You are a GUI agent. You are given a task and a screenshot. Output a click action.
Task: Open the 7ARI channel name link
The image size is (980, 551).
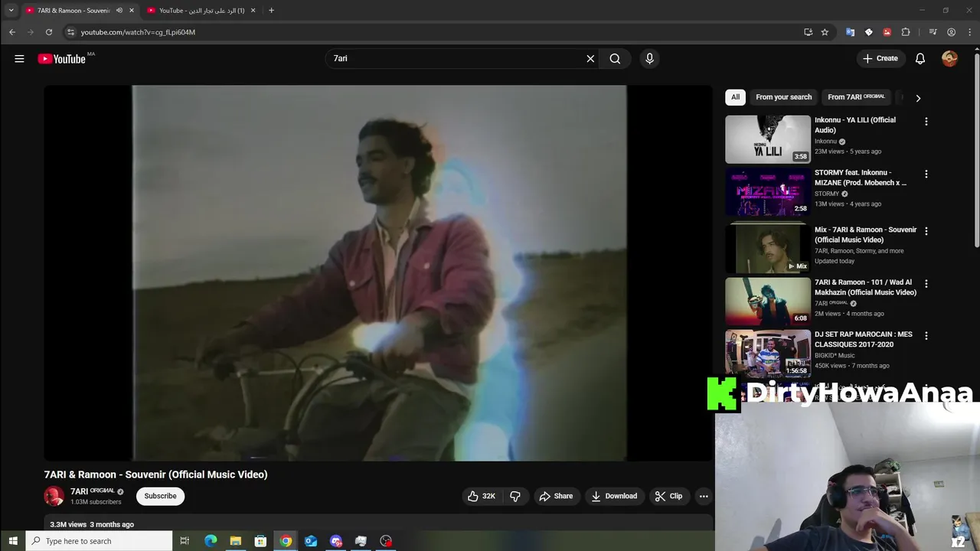(x=93, y=491)
